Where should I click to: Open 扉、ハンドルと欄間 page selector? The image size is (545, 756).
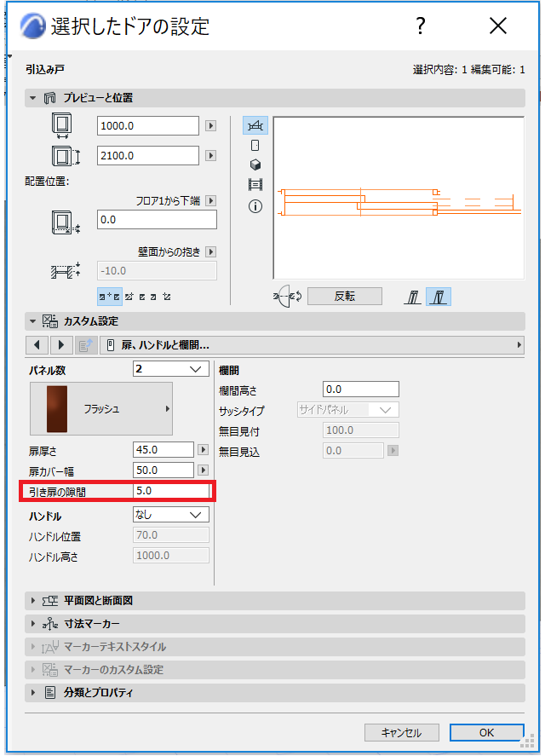point(312,345)
